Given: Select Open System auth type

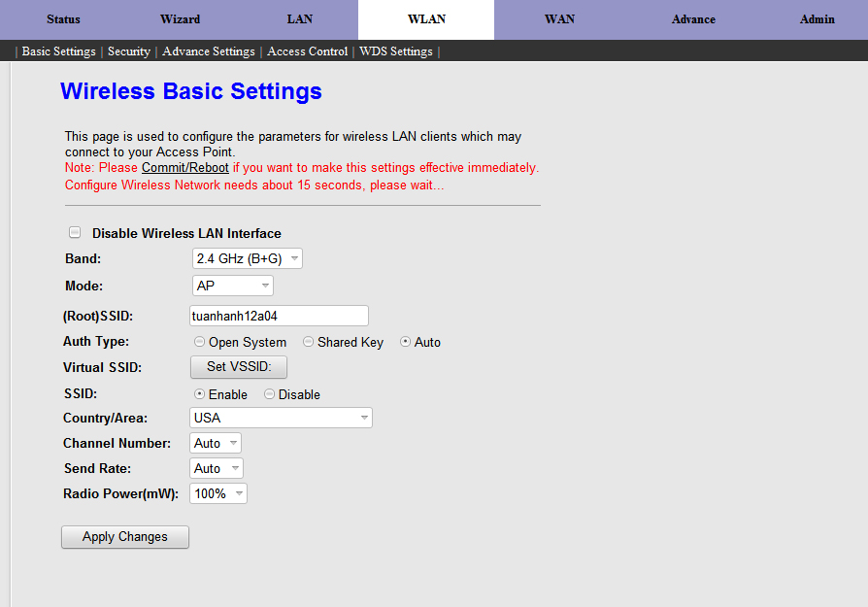Looking at the screenshot, I should tap(199, 342).
